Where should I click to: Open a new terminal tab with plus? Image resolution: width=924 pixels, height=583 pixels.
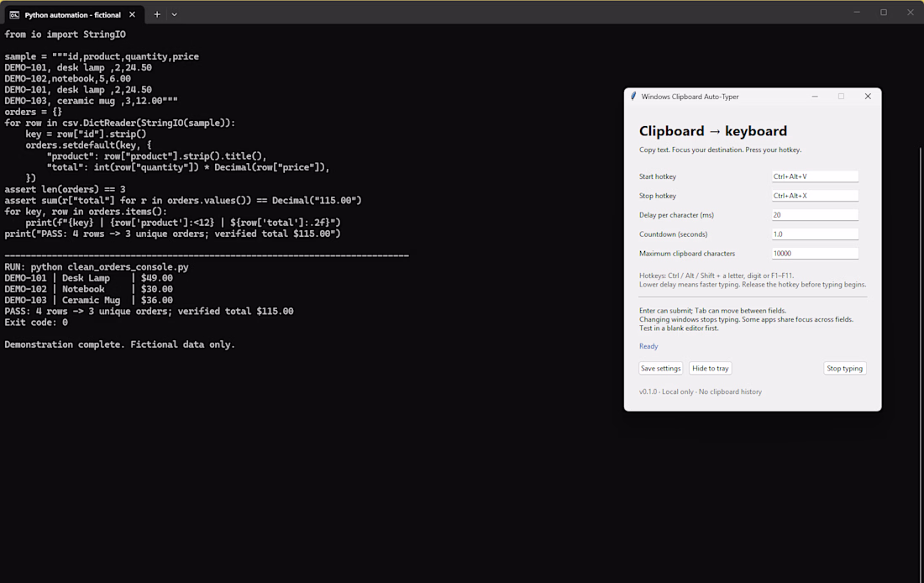click(157, 15)
